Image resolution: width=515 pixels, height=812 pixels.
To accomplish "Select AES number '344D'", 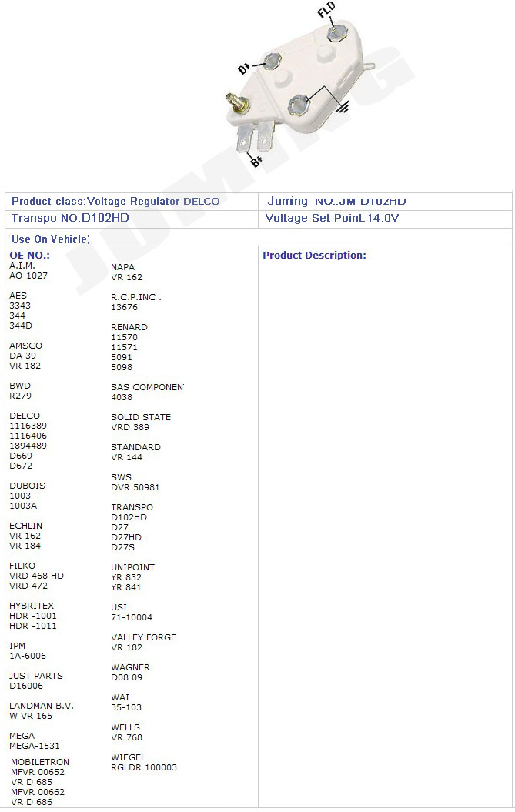I will pyautogui.click(x=21, y=326).
